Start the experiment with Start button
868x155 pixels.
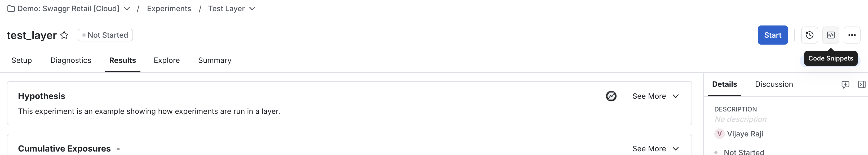[x=772, y=35]
